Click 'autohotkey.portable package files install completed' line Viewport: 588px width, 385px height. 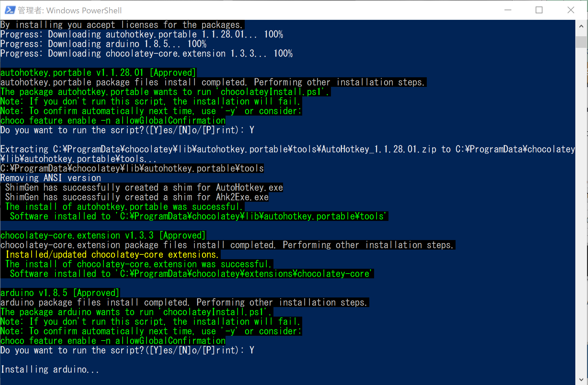pos(213,82)
